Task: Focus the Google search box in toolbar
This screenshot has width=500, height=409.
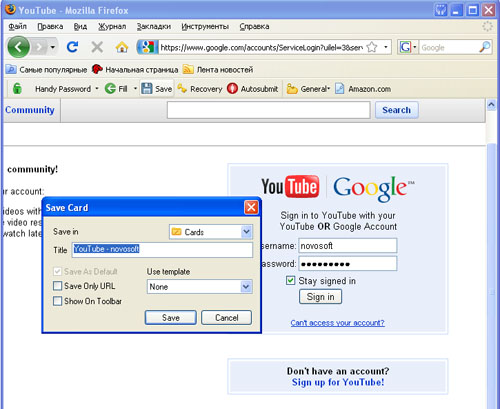Action: [449, 47]
